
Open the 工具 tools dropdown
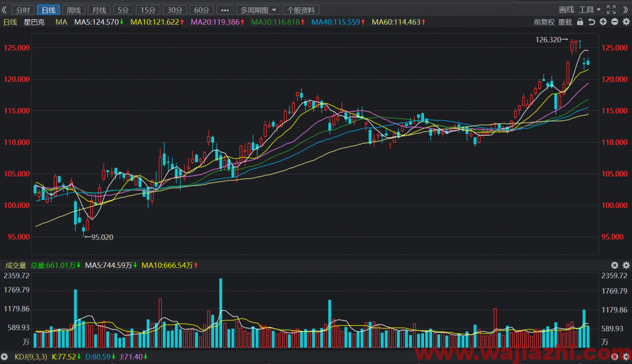[x=589, y=10]
